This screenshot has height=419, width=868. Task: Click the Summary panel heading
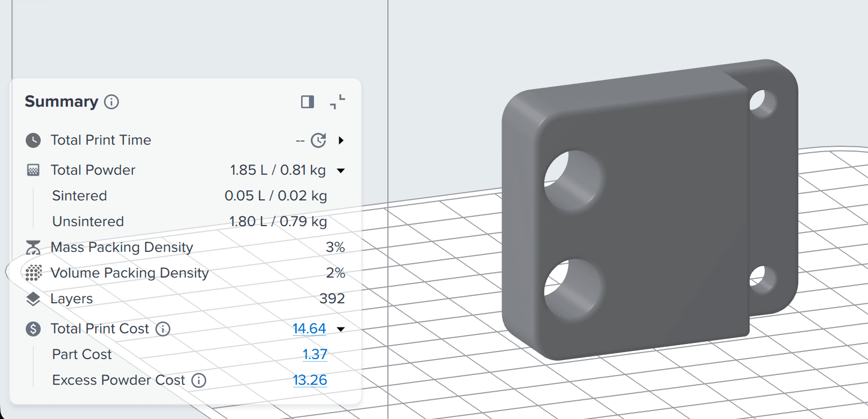tap(62, 101)
